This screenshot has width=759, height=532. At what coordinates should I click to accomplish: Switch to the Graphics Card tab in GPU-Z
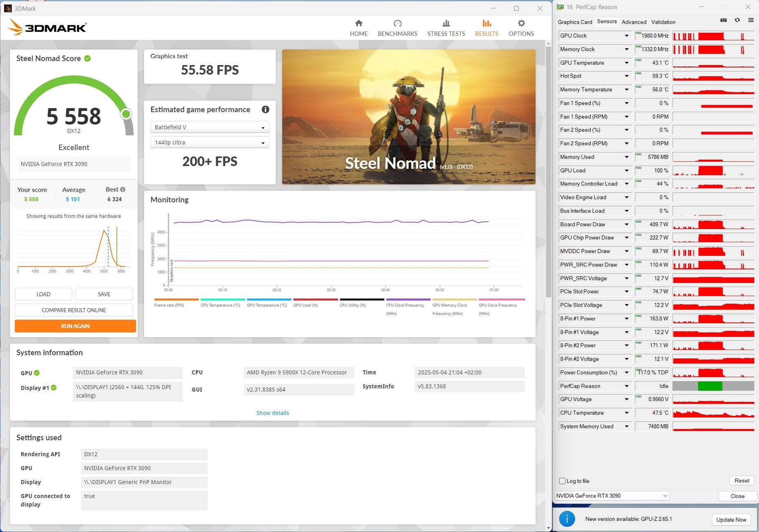pyautogui.click(x=575, y=22)
